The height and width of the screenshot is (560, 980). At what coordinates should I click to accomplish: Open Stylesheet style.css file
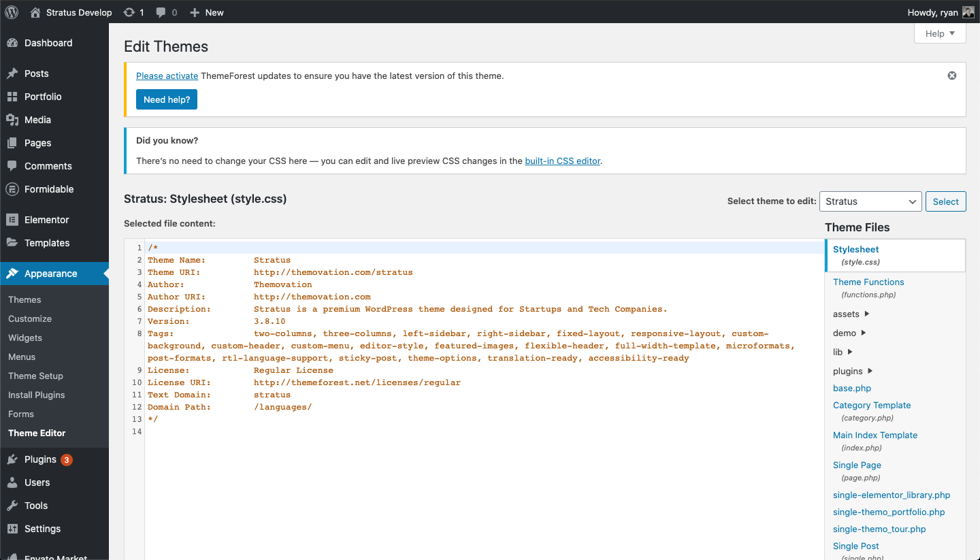[x=855, y=249]
